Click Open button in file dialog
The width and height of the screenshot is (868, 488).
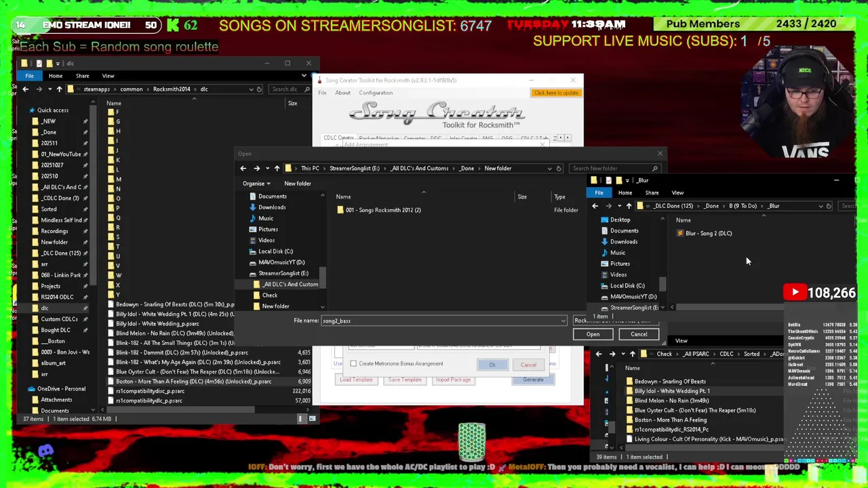click(593, 334)
